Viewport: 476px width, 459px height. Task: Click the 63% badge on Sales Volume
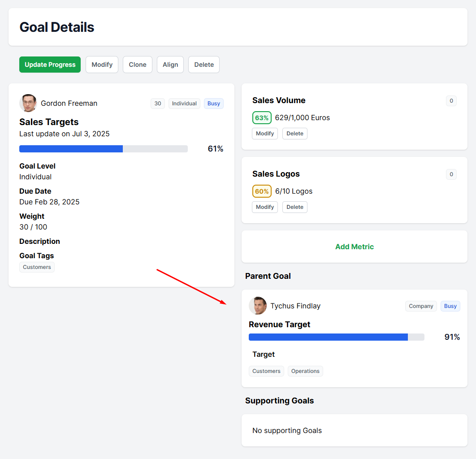(262, 118)
